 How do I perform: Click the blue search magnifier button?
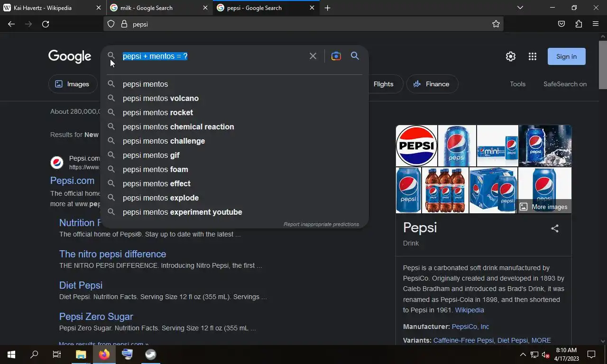pyautogui.click(x=355, y=56)
